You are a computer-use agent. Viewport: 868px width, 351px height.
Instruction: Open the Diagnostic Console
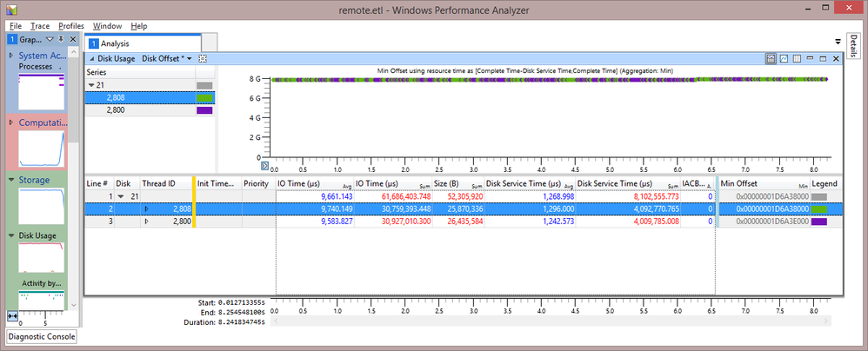[x=42, y=336]
